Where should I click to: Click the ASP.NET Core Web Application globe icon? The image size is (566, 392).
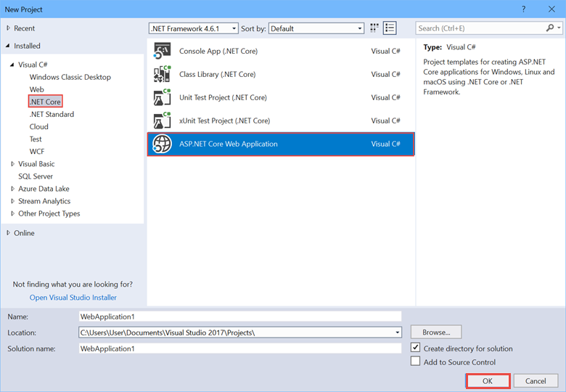click(162, 144)
